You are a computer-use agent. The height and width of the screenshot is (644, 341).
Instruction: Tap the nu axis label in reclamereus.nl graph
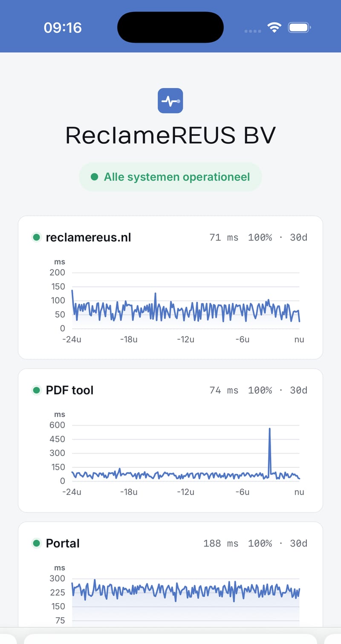click(x=299, y=339)
